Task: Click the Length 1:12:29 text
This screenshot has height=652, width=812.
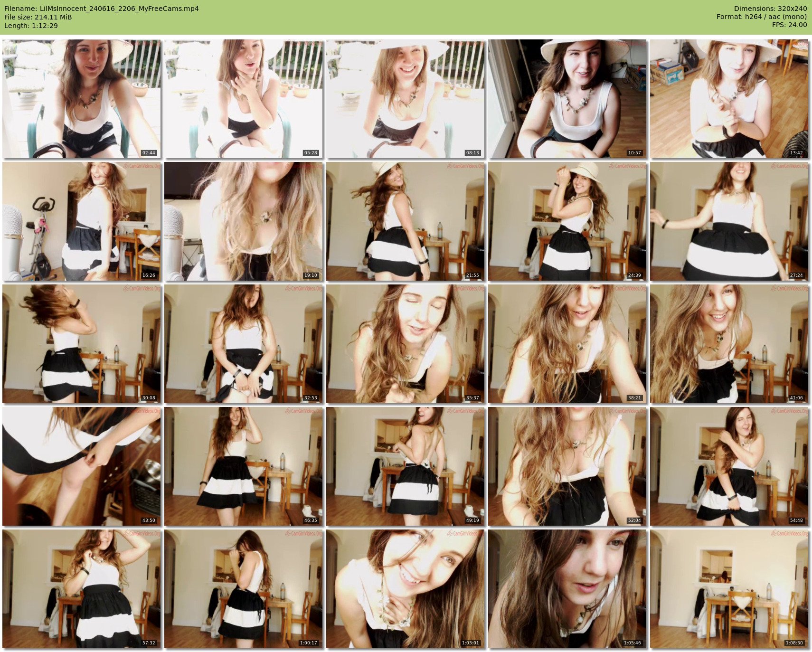Action: pos(31,26)
